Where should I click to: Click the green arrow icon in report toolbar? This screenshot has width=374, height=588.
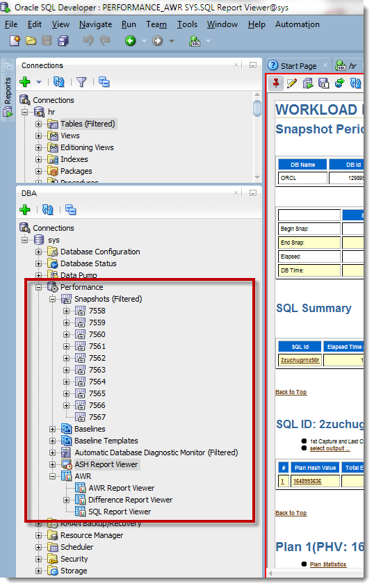340,83
